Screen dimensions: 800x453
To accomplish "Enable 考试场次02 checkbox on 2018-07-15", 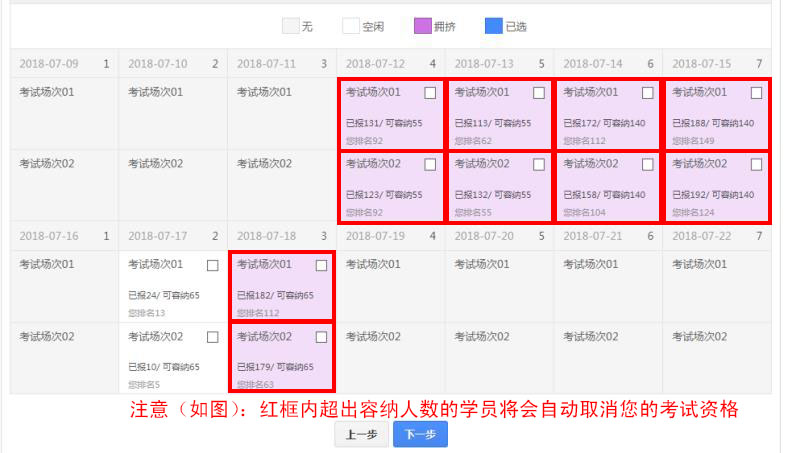I will [x=756, y=164].
